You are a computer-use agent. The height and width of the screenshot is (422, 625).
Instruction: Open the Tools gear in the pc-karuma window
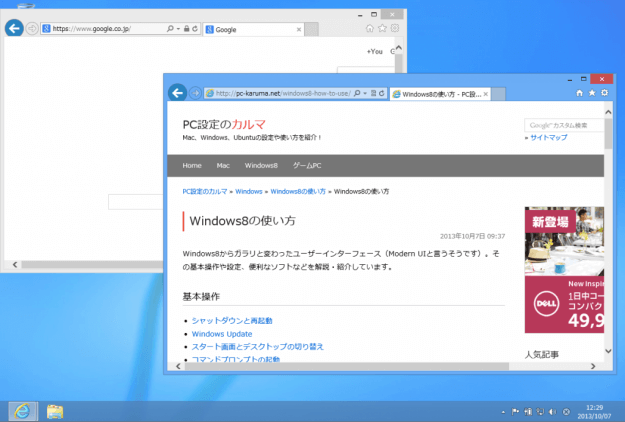click(x=605, y=93)
